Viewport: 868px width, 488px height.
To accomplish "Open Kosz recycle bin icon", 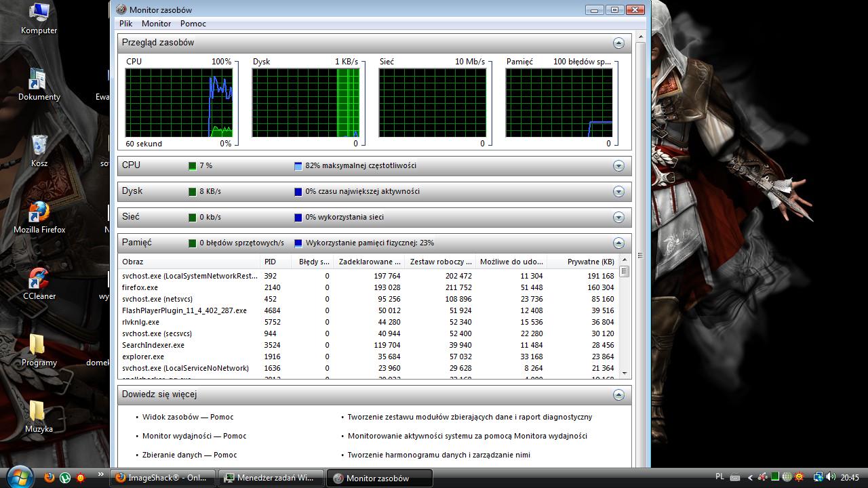I will [x=39, y=151].
